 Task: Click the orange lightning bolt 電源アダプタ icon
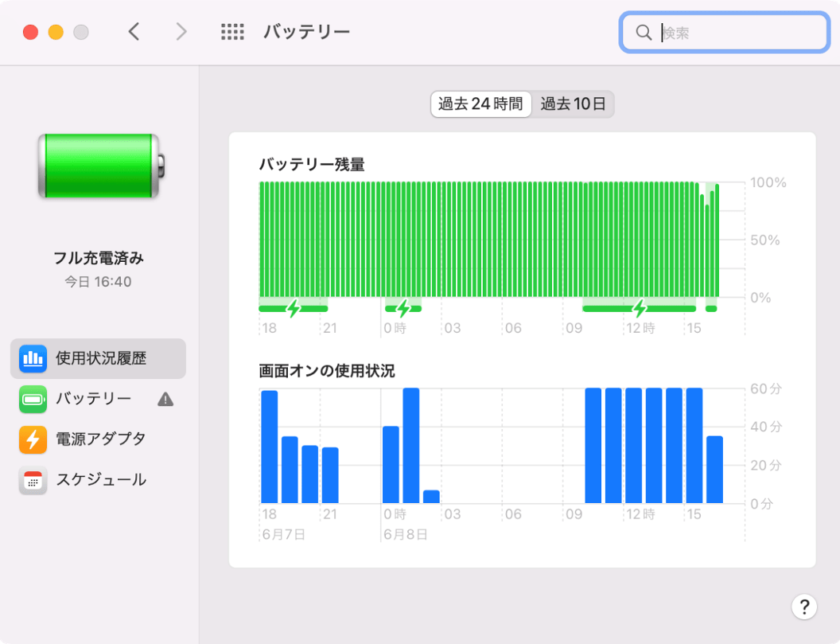[33, 439]
